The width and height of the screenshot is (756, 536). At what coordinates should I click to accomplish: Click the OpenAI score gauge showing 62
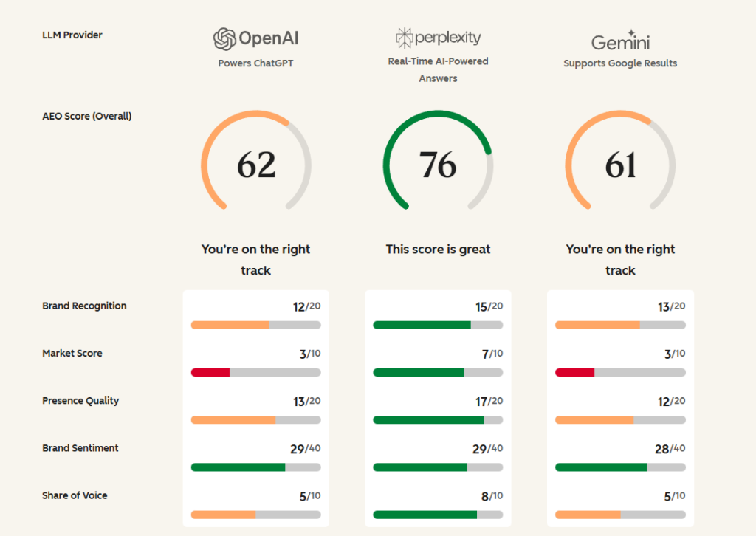pos(256,164)
